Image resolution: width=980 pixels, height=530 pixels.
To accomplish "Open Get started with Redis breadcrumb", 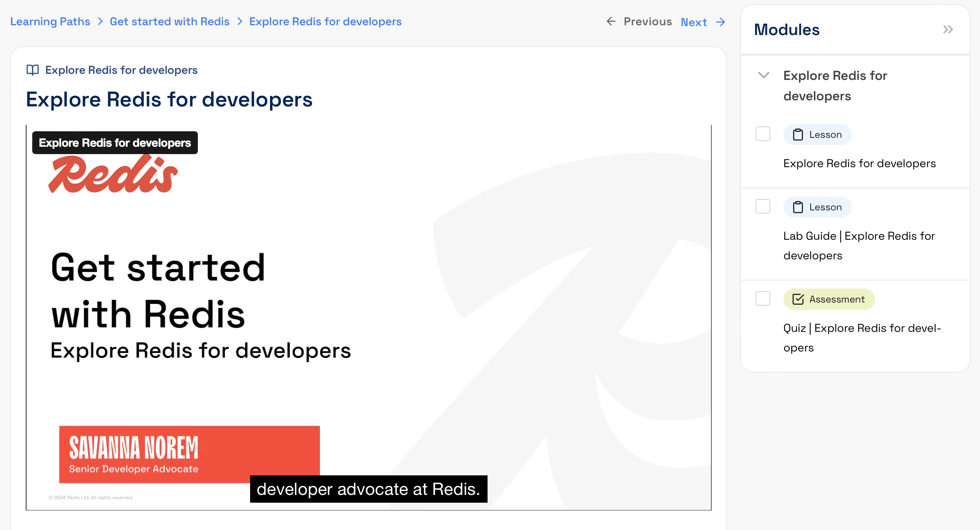I will point(169,21).
